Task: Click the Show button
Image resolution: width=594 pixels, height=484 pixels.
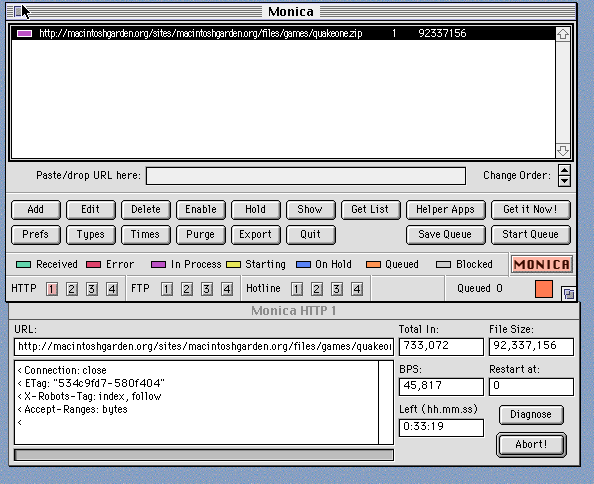Action: tap(311, 210)
